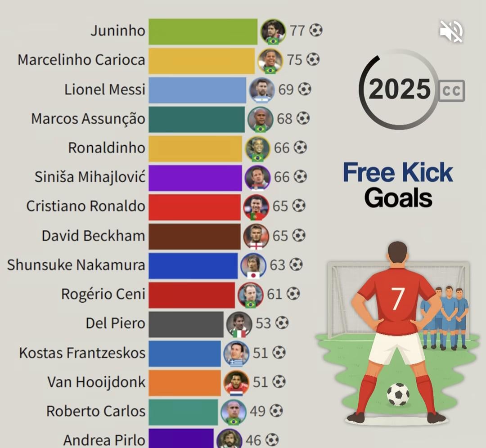The height and width of the screenshot is (448, 486).
Task: Click Juninho's player avatar
Action: click(273, 31)
